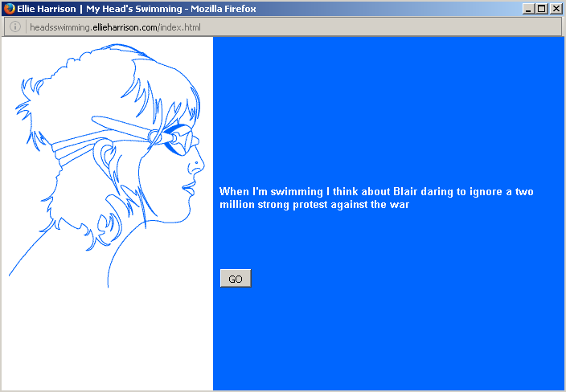Click the Firefox logo in title bar
The width and height of the screenshot is (566, 392).
[x=9, y=8]
